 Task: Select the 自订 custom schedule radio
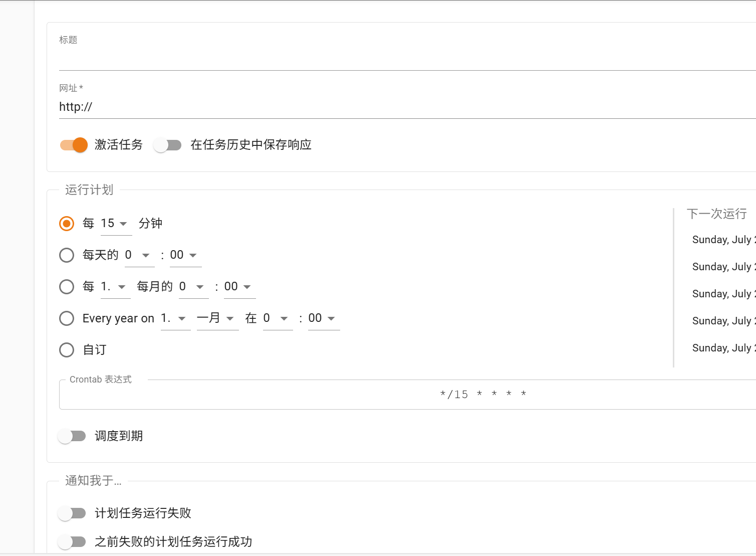(x=67, y=350)
